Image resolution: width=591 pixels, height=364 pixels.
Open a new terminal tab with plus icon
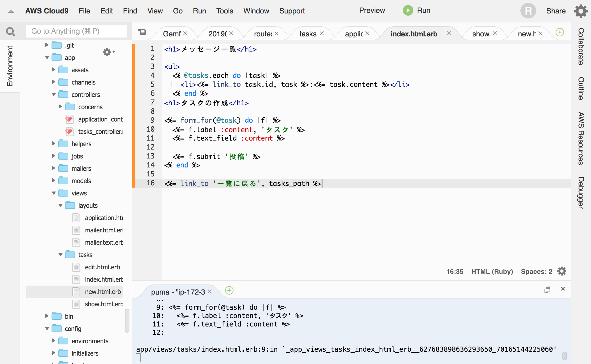click(229, 290)
